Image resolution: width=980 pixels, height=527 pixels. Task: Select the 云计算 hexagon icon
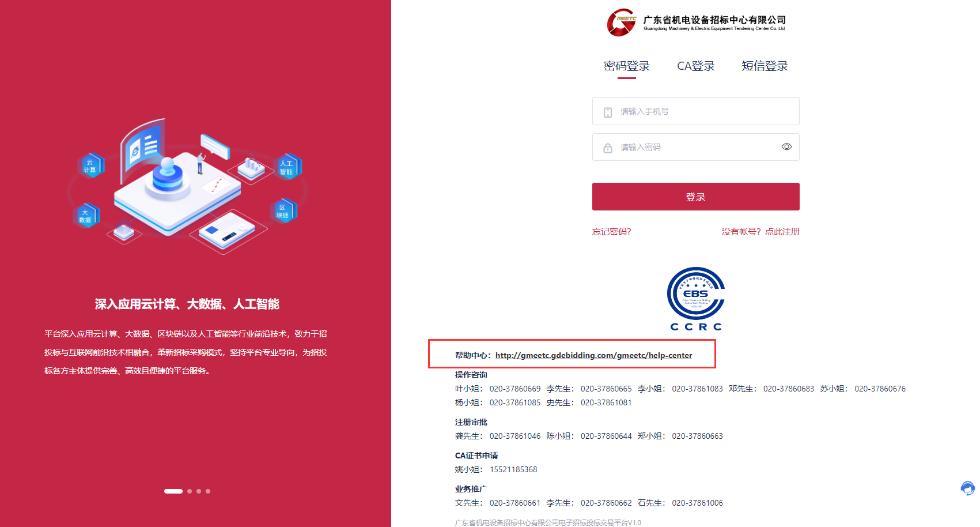[90, 165]
